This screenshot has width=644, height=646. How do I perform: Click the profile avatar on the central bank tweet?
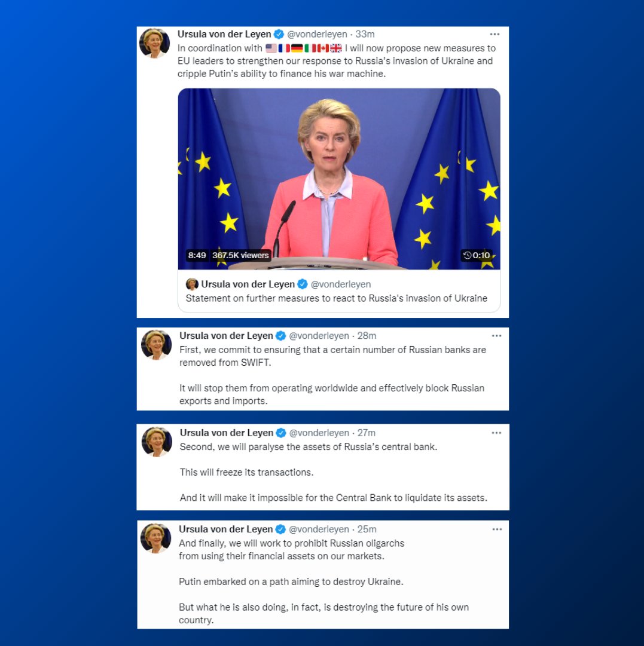(157, 442)
